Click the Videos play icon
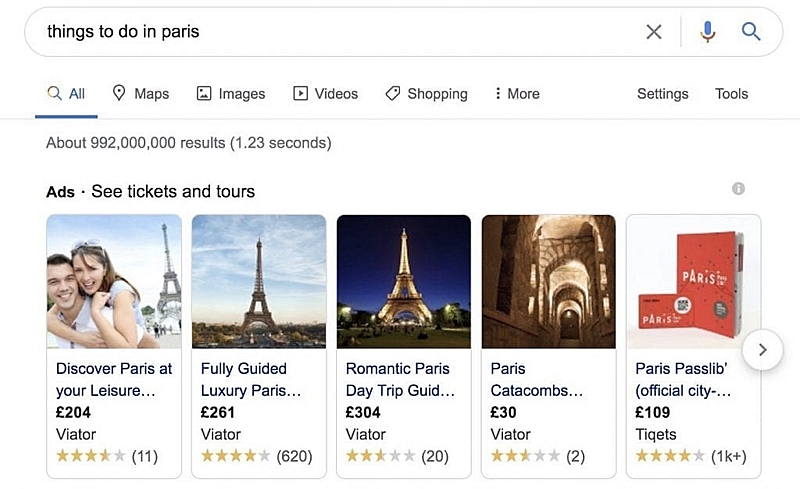Image resolution: width=800 pixels, height=489 pixels. (300, 93)
